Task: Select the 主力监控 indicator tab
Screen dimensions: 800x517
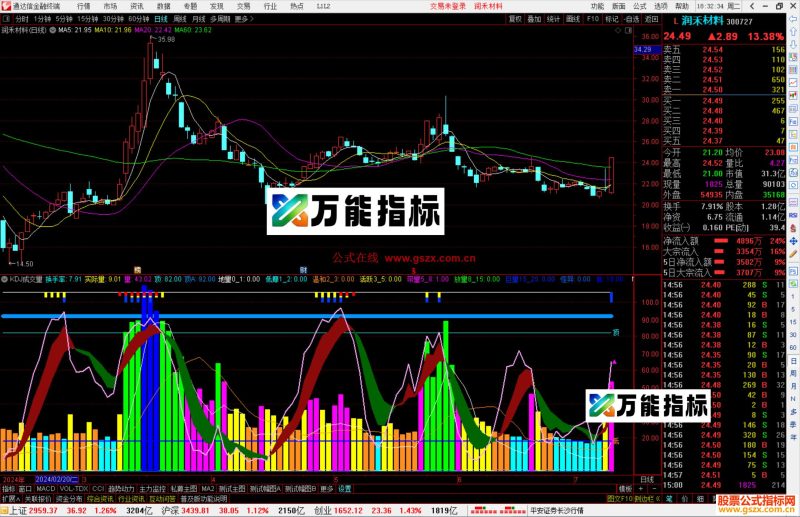Action: click(153, 488)
